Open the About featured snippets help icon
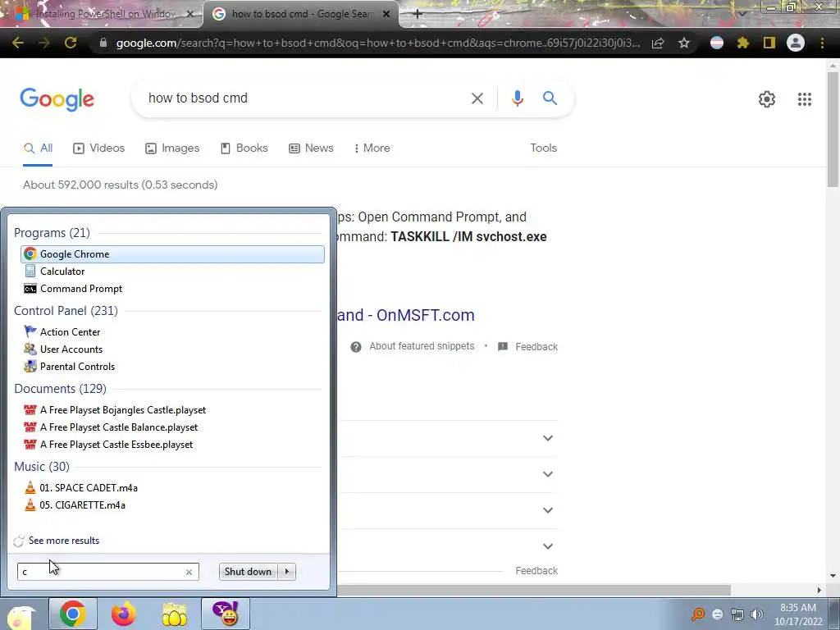This screenshot has height=630, width=840. click(x=356, y=347)
